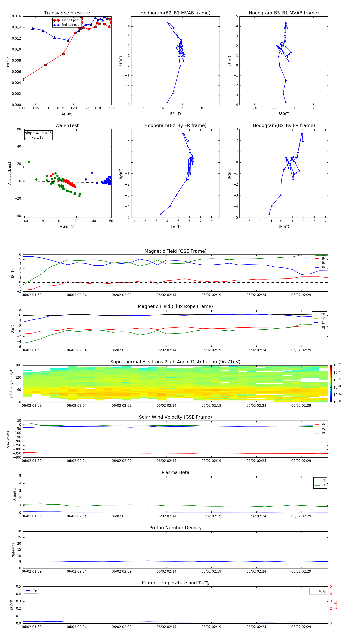Viewport: 351px width, 644px height.
Task: Select |B| in the Flux Rope legend
Action: click(x=320, y=327)
